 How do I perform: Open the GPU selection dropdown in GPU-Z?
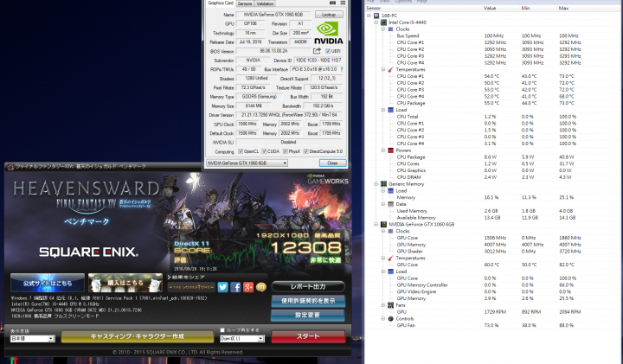pyautogui.click(x=247, y=163)
